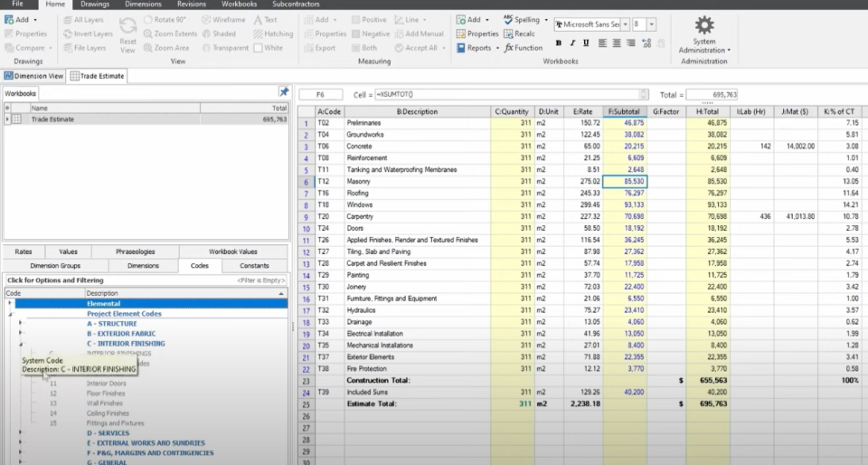Click Invert Layers tool

coord(88,33)
